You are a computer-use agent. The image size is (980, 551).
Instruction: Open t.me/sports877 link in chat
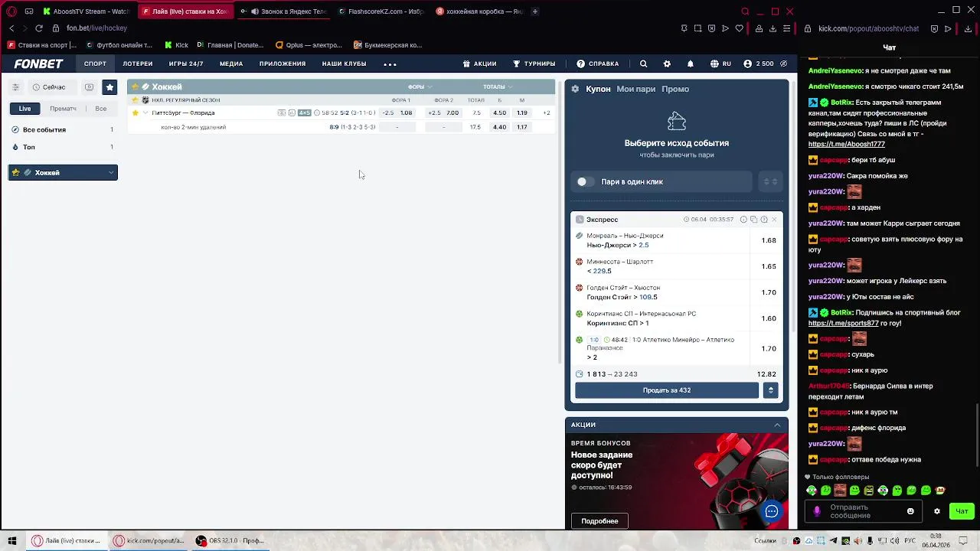(x=843, y=323)
